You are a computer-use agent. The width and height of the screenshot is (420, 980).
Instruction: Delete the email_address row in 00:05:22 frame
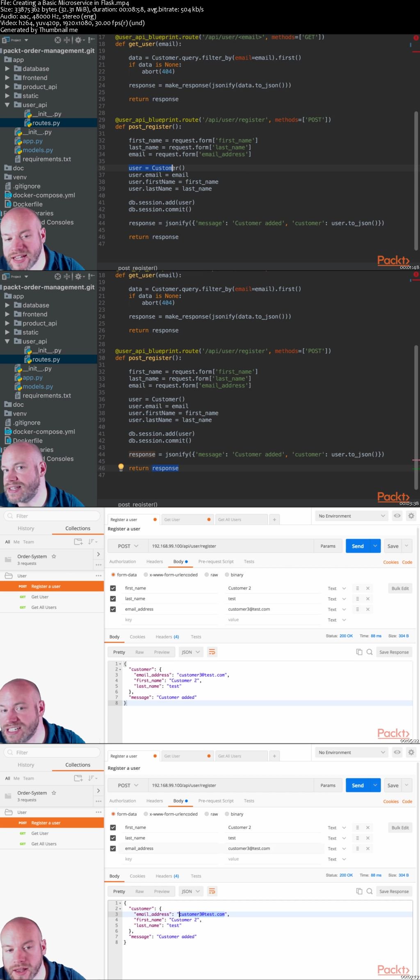pyautogui.click(x=368, y=609)
